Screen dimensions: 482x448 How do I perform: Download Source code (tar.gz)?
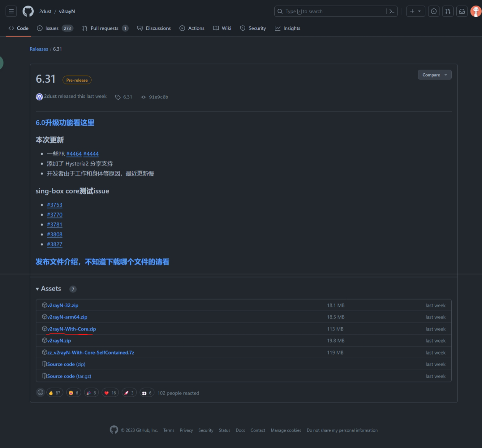click(69, 376)
